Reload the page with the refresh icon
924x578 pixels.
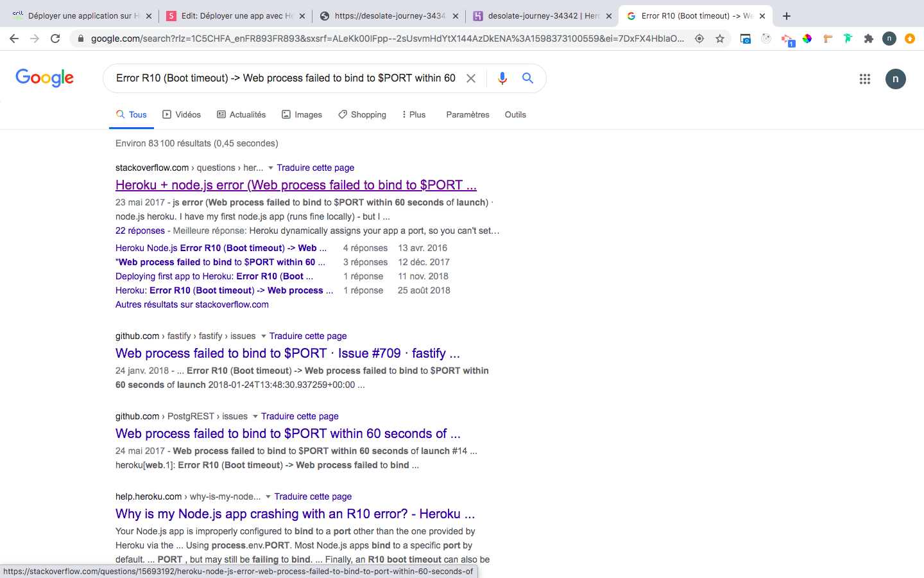click(x=55, y=39)
